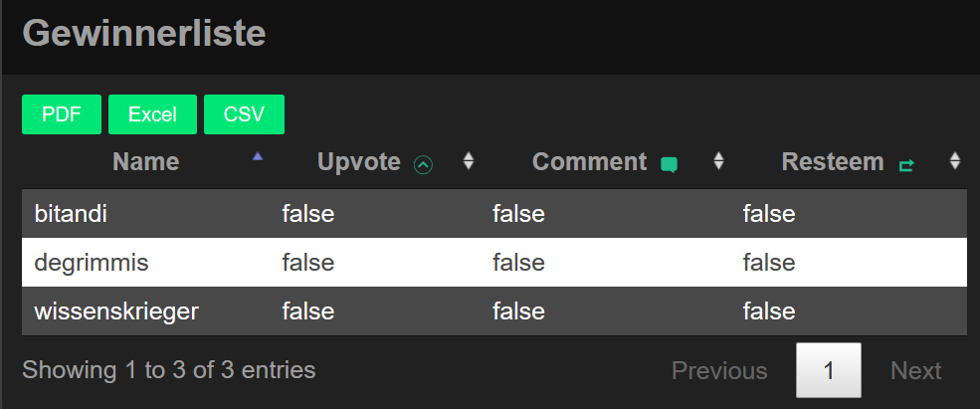980x409 pixels.
Task: Sort by the Comment column header
Action: (589, 162)
